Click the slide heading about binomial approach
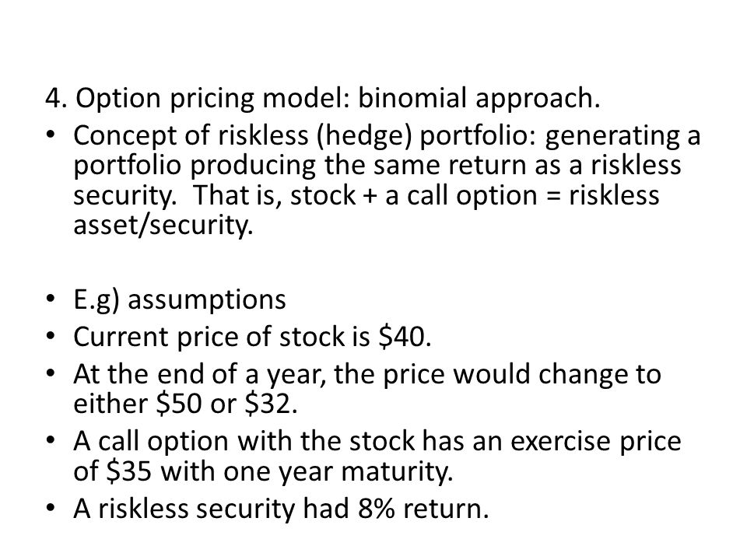This screenshot has height=560, width=747. [x=322, y=99]
